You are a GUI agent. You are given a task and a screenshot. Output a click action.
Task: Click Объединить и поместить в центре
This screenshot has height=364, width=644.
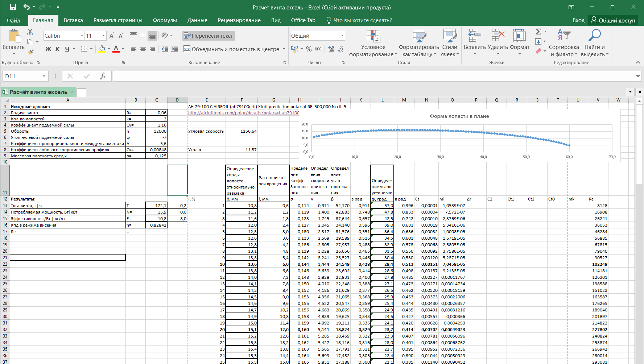pyautogui.click(x=231, y=49)
